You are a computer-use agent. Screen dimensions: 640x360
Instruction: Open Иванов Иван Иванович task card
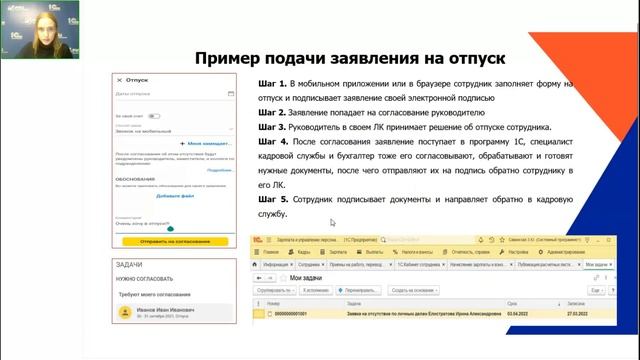(174, 313)
